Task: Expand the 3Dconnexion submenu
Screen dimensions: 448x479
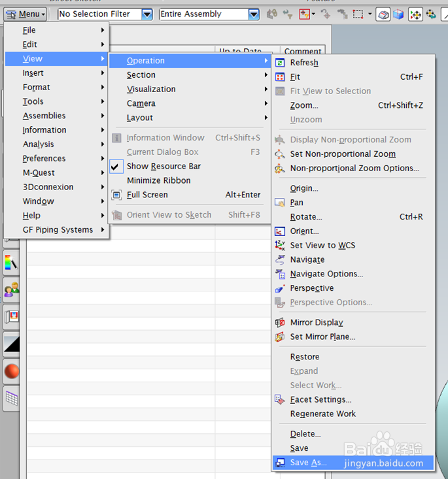Action: click(x=57, y=187)
